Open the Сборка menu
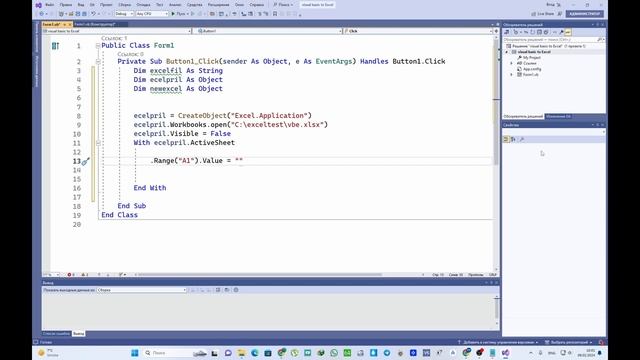This screenshot has width=640, height=360. tap(125, 5)
